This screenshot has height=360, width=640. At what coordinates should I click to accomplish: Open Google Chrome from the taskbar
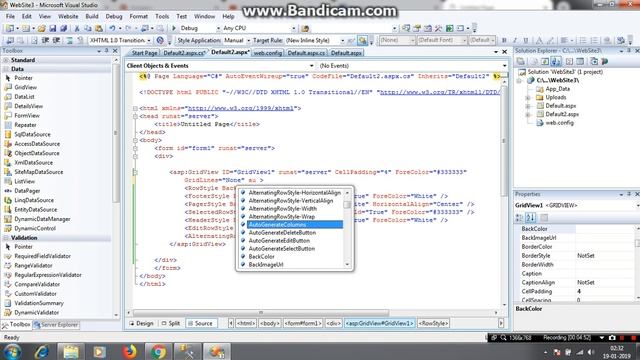158,351
